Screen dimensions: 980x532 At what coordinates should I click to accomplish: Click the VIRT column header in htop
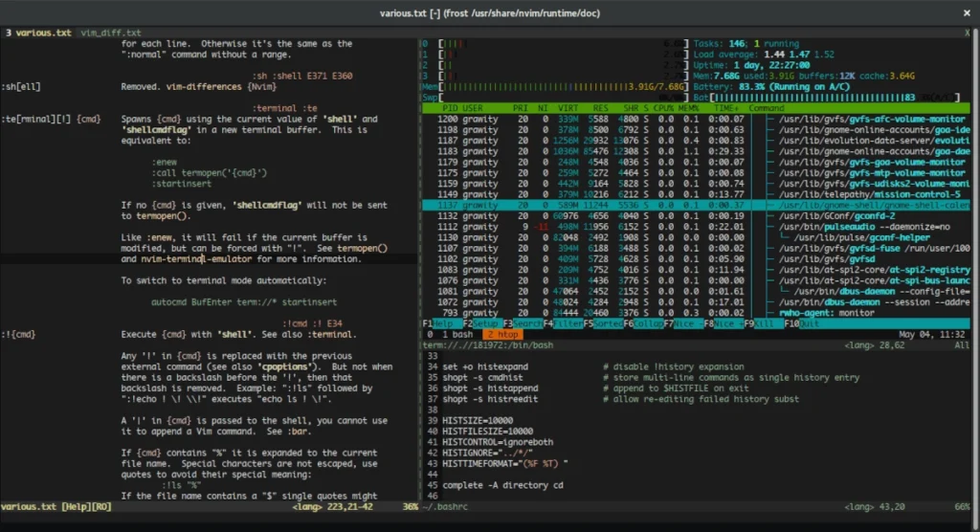click(568, 108)
